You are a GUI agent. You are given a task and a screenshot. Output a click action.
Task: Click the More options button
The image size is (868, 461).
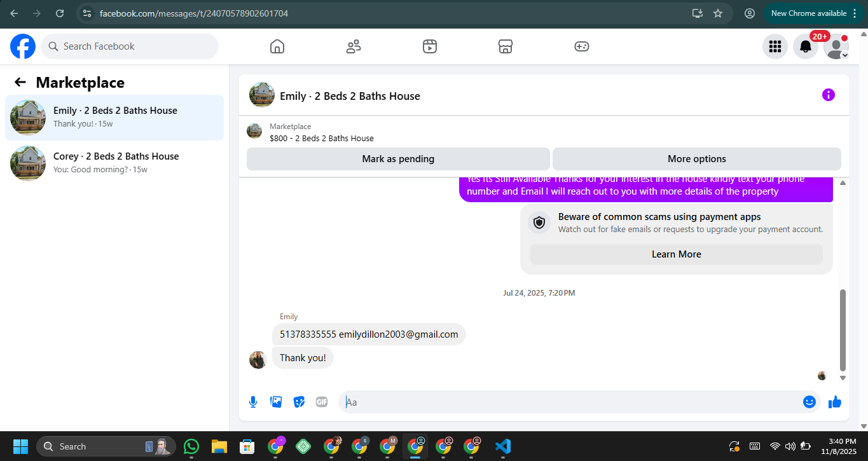pyautogui.click(x=697, y=159)
